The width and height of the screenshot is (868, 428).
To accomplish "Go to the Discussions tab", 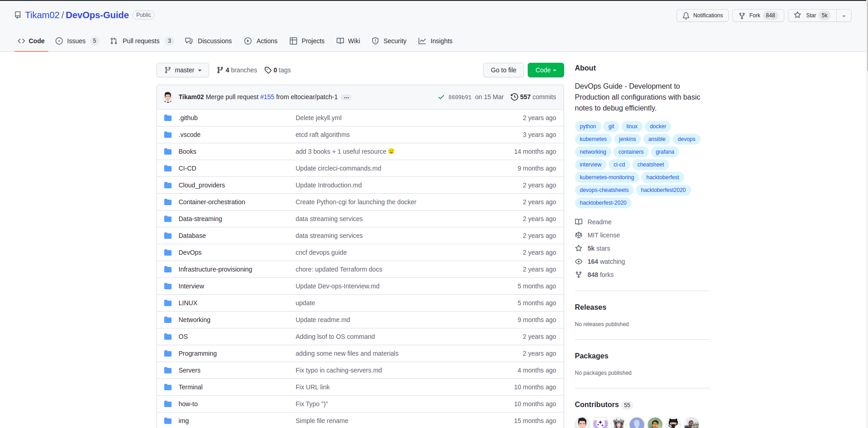I will coord(208,41).
